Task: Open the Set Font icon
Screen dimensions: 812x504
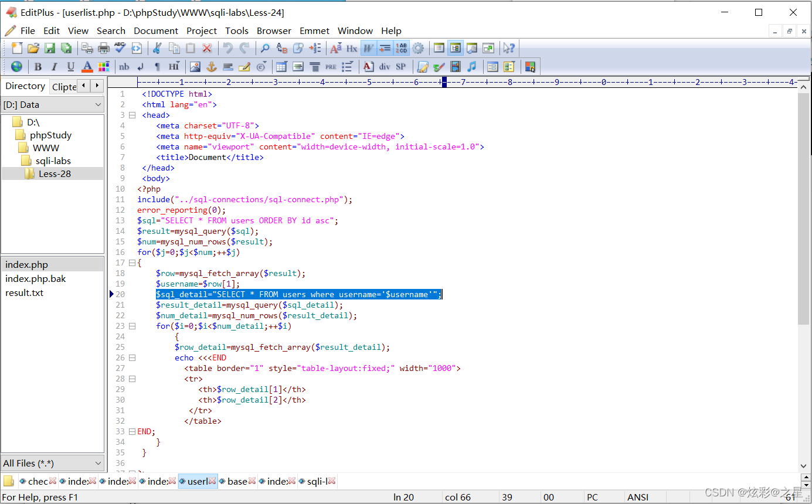Action: click(335, 48)
